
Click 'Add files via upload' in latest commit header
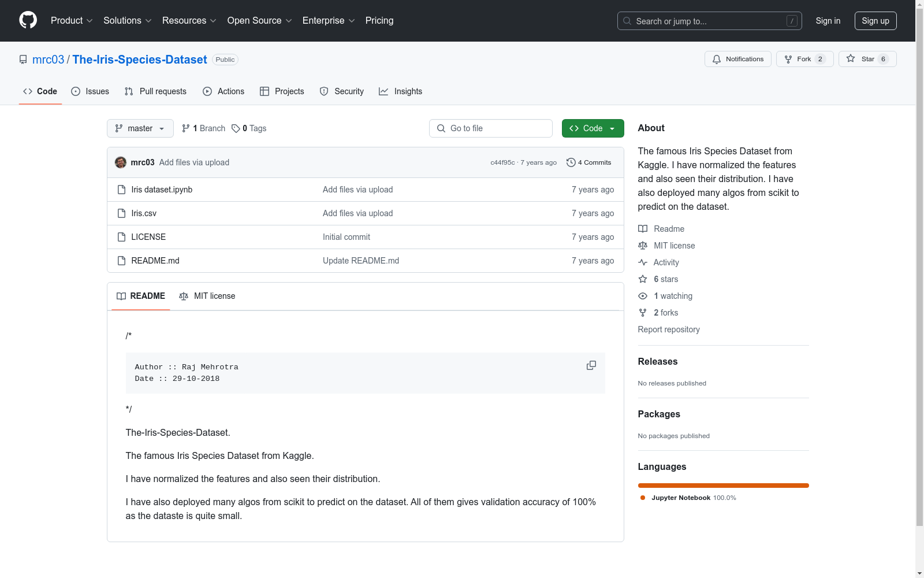click(x=194, y=162)
